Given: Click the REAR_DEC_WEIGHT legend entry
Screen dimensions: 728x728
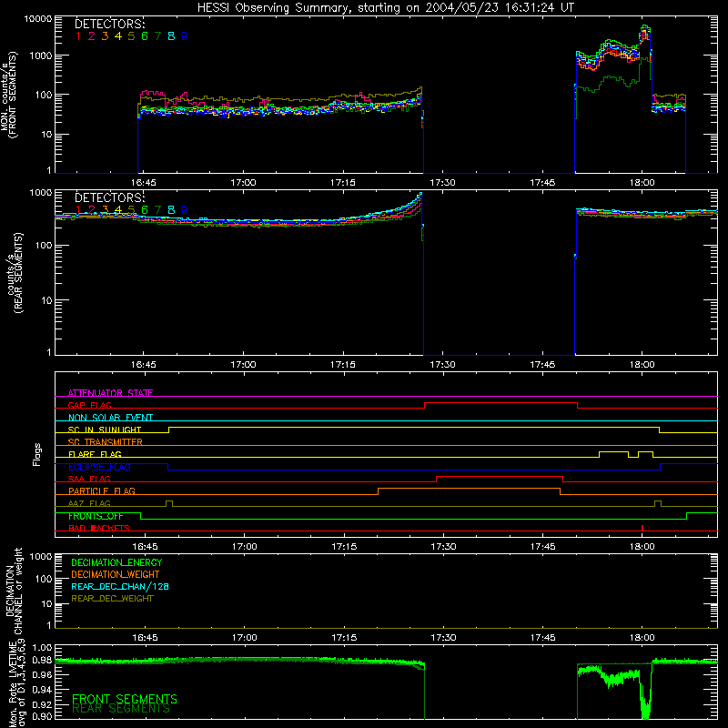Looking at the screenshot, I should 112,599.
